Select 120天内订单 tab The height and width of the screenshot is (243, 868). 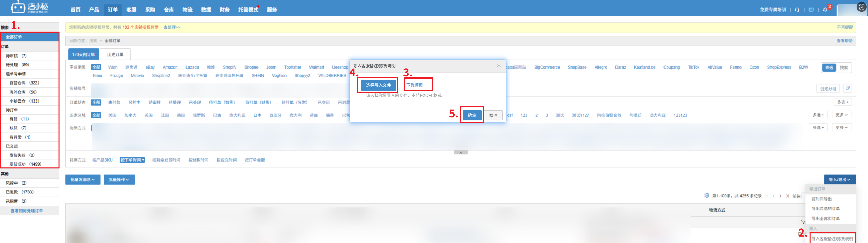click(83, 54)
